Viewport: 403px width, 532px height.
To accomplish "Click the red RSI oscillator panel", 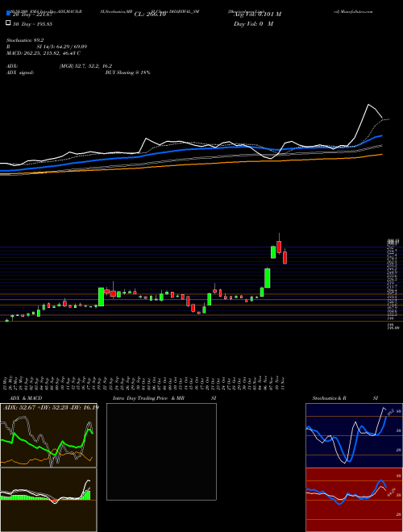I will pos(354,500).
